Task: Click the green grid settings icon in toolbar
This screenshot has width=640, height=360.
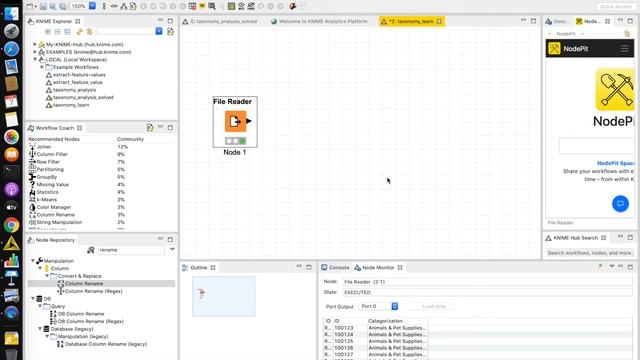Action: (231, 6)
